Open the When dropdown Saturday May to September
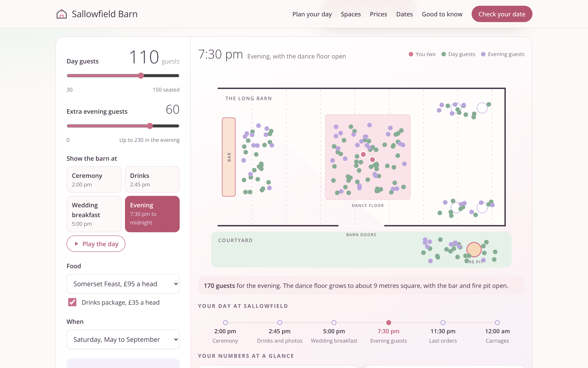Image resolution: width=588 pixels, height=368 pixels. point(123,339)
